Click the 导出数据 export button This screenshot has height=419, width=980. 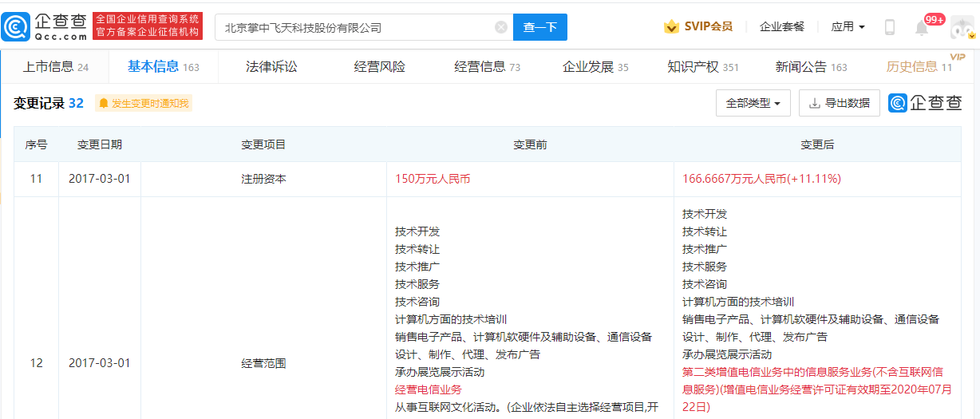click(839, 103)
